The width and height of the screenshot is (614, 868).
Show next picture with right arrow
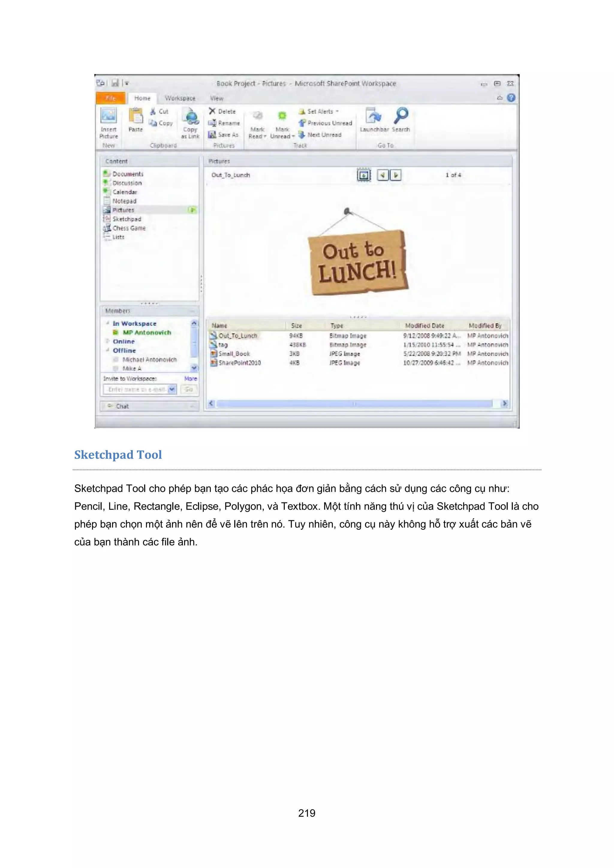[395, 175]
